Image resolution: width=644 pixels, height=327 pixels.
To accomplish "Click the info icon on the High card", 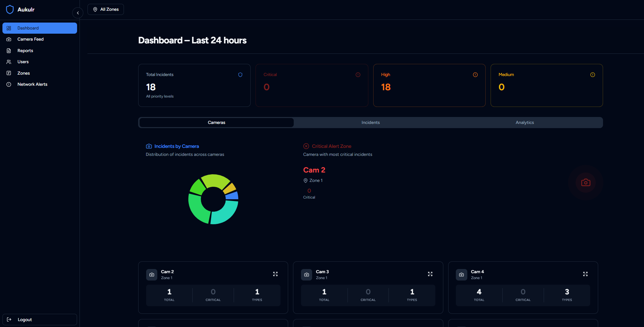I will (475, 75).
